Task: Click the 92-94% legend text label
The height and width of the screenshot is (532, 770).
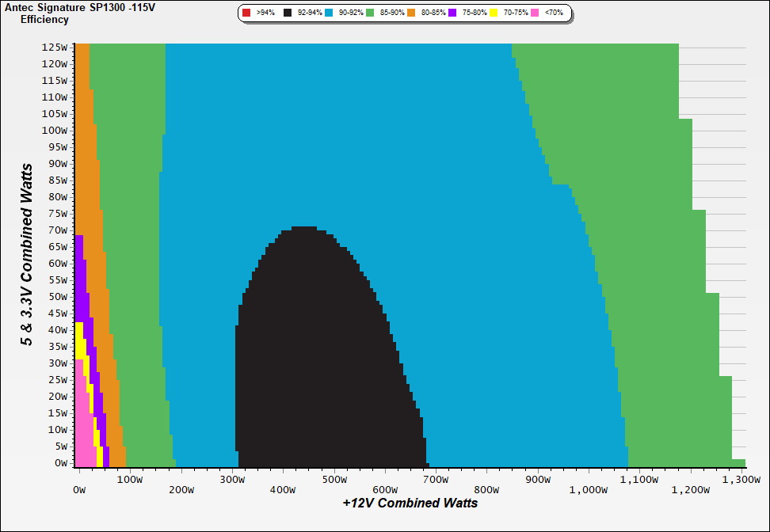Action: click(310, 13)
